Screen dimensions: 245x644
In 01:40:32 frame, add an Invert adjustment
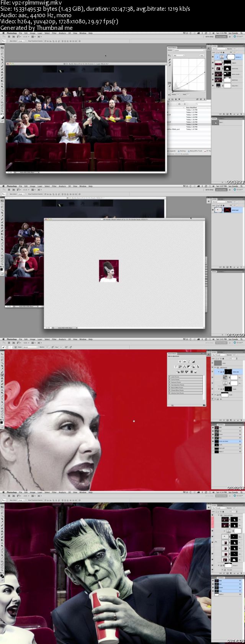(178, 372)
